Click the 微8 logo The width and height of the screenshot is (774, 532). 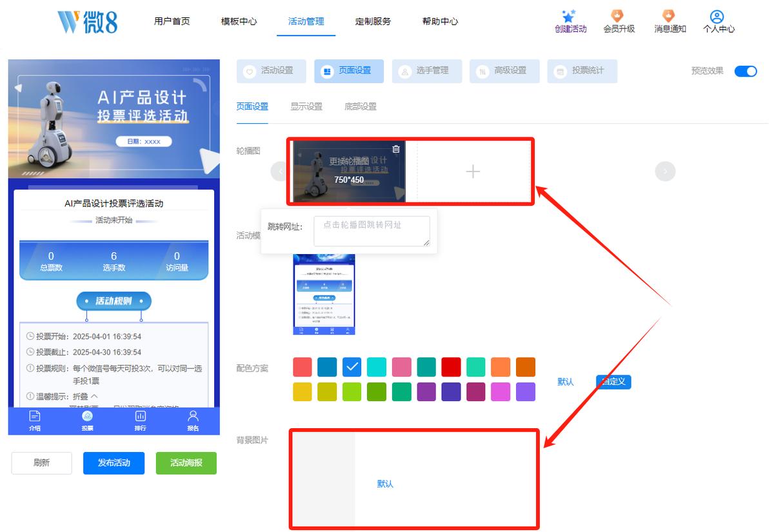click(88, 21)
